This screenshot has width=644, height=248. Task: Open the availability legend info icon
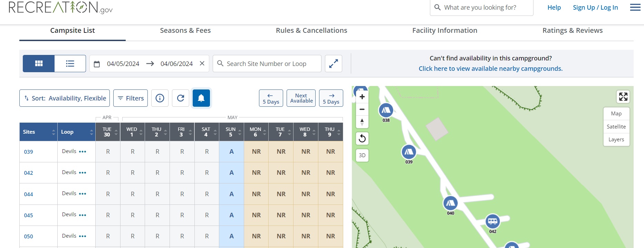pos(160,98)
